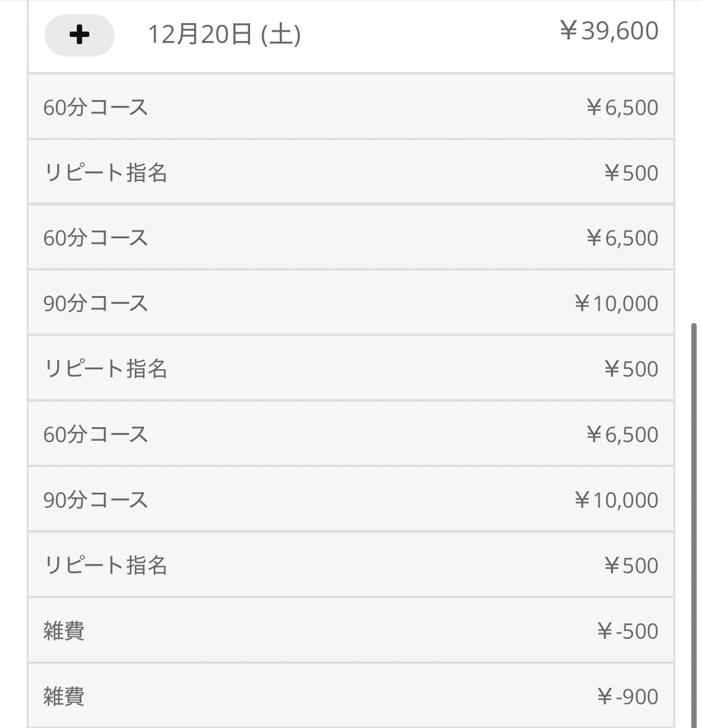Click the ¥-500 expense amount
702x728 pixels.
pos(627,631)
